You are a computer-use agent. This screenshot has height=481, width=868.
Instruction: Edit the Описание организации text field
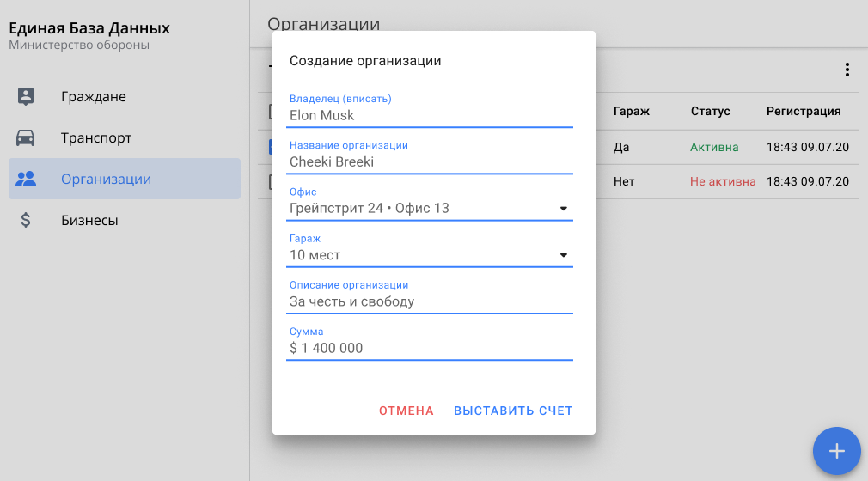click(x=430, y=301)
